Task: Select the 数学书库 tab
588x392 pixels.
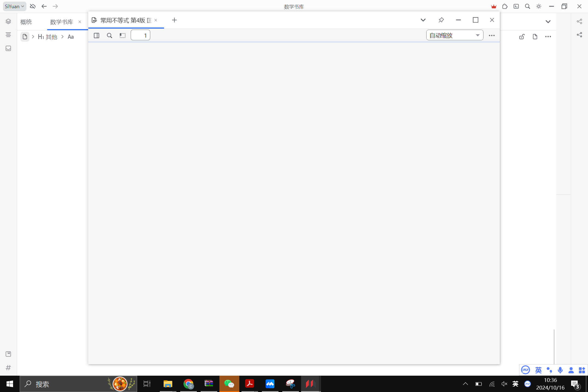Action: pos(62,22)
